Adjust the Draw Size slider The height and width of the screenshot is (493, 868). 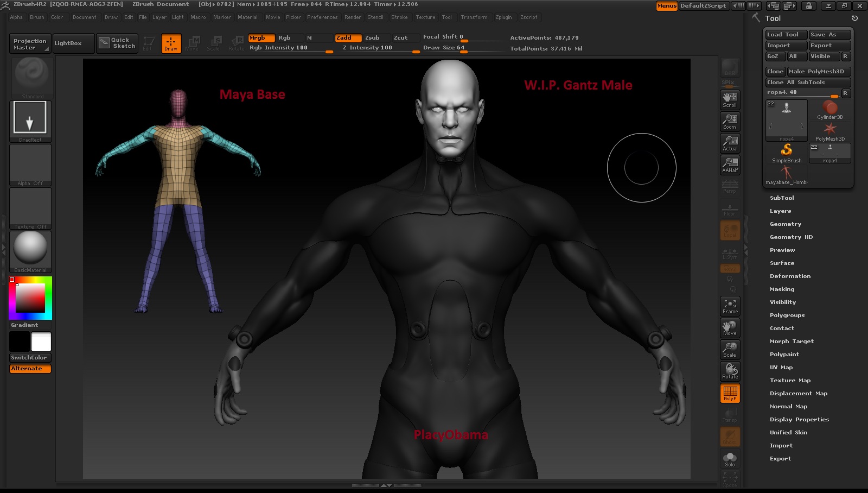tap(463, 48)
